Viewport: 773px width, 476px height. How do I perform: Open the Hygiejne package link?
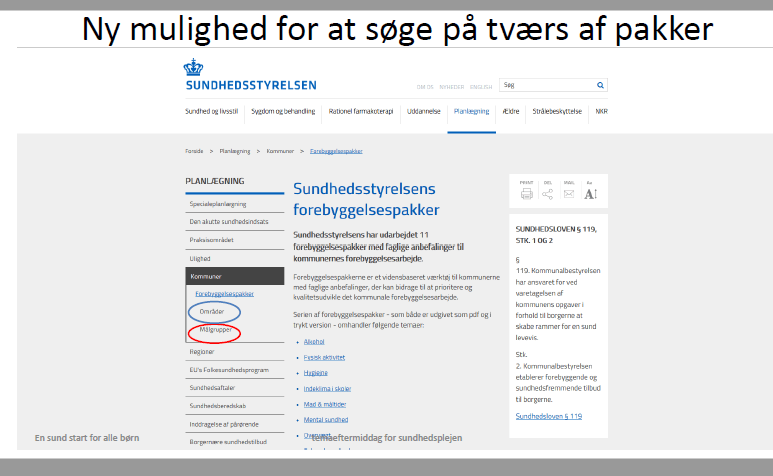(316, 373)
